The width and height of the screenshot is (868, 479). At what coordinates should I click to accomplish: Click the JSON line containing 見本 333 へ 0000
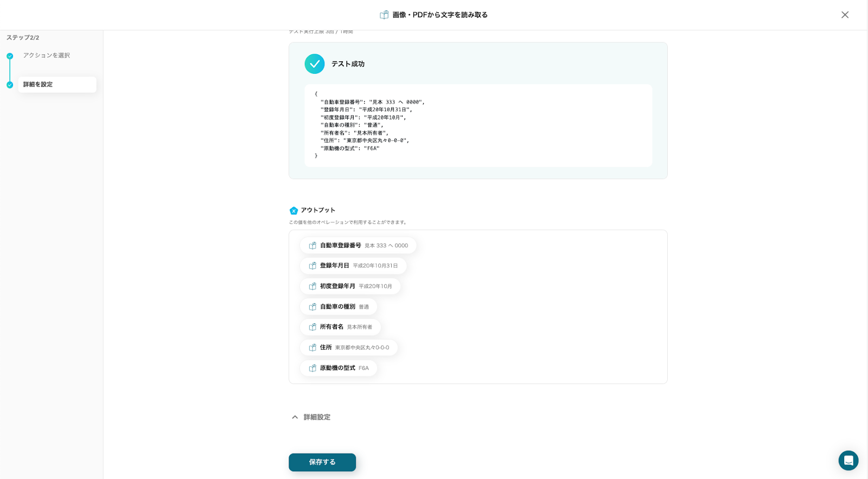click(373, 102)
